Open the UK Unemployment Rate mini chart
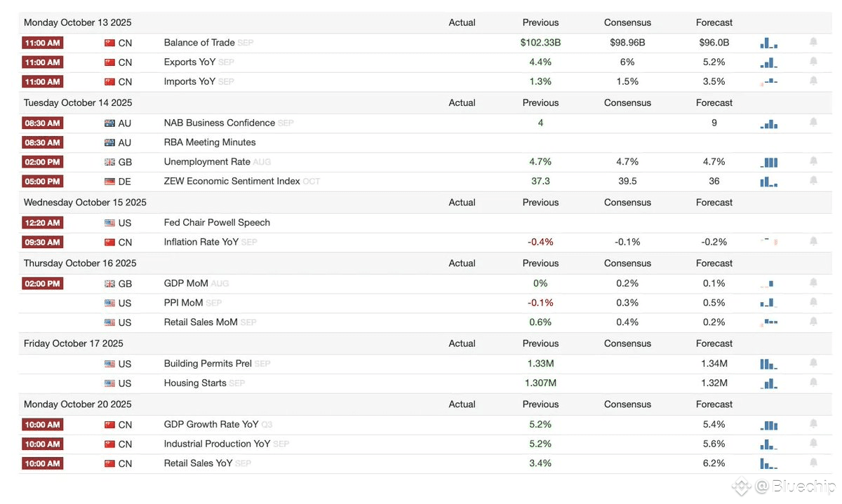This screenshot has width=842, height=504. 769,162
